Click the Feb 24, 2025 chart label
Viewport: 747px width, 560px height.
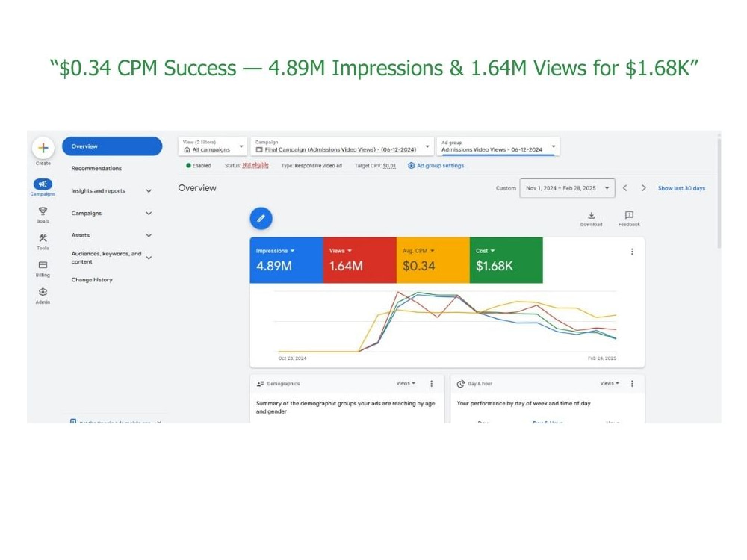[x=601, y=358]
